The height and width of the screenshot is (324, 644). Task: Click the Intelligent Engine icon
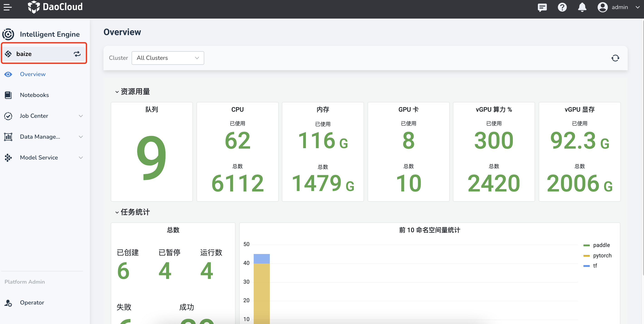[8, 34]
